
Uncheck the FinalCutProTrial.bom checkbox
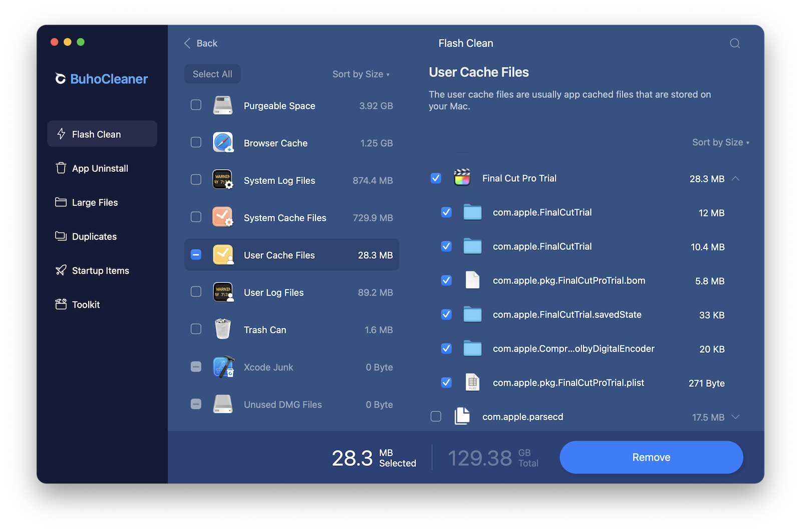click(x=446, y=280)
